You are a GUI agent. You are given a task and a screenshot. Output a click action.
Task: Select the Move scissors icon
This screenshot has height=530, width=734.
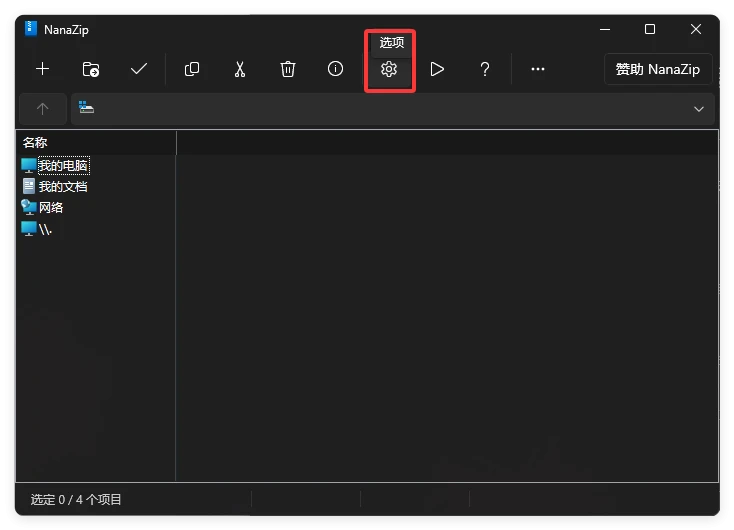[240, 69]
